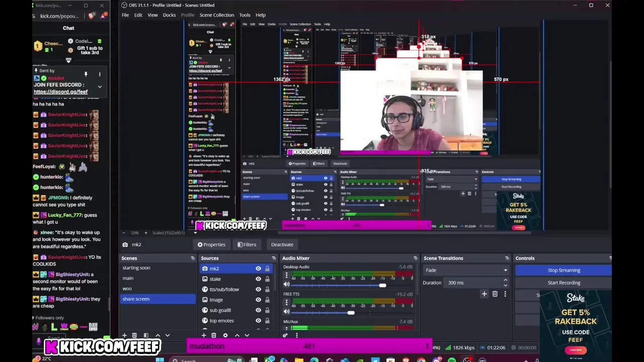Remove transition with the trash icon
Viewport: 644px width, 362px height.
click(x=495, y=294)
